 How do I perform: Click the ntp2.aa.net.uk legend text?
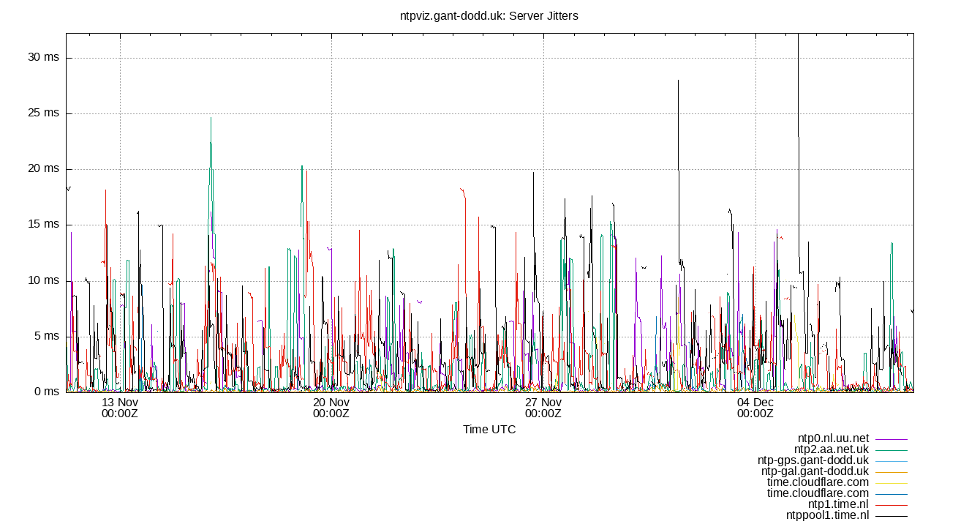coord(832,449)
